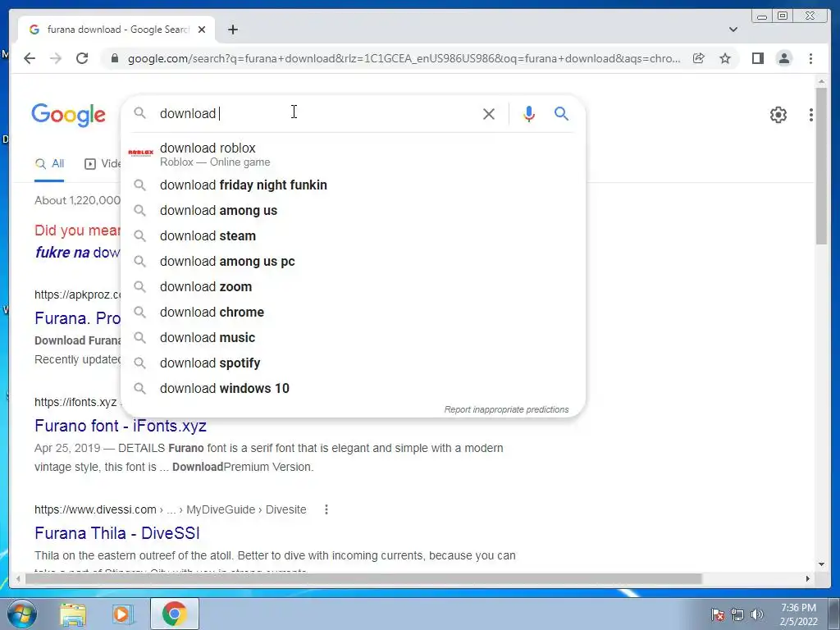840x630 pixels.
Task: Click Chrome icon in taskbar
Action: pos(174,614)
